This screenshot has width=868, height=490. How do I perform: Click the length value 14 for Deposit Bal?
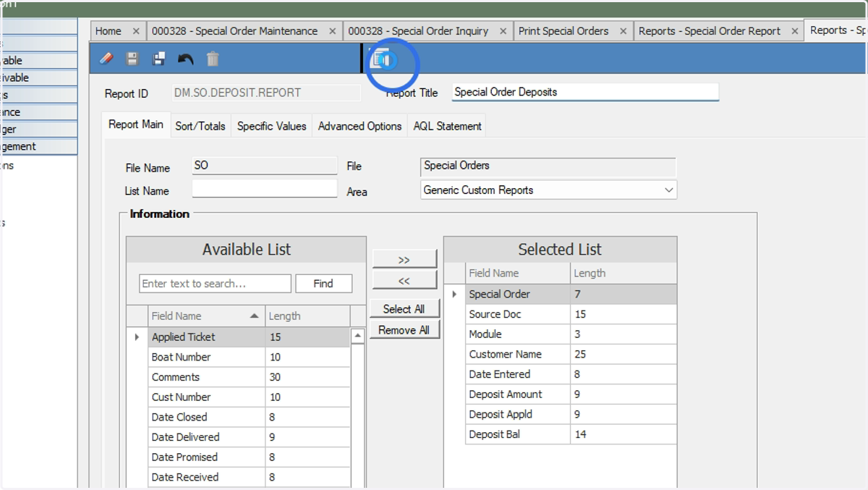coord(624,435)
